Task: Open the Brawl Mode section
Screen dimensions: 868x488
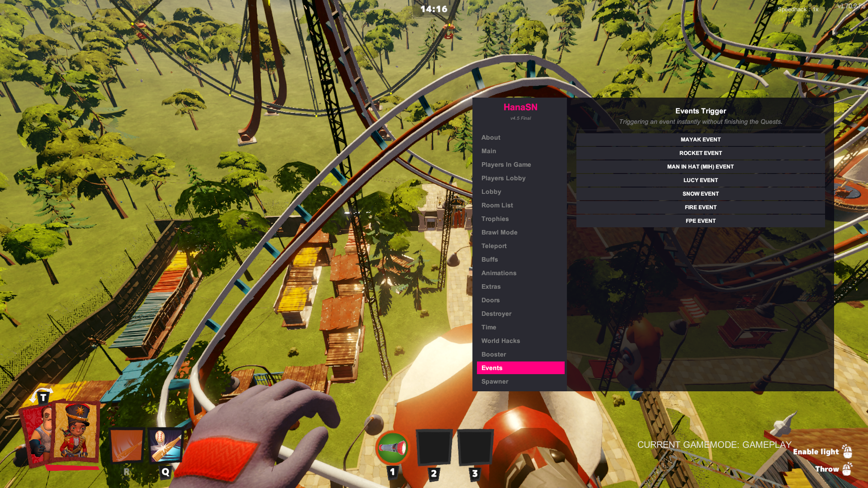Action: 520,232
